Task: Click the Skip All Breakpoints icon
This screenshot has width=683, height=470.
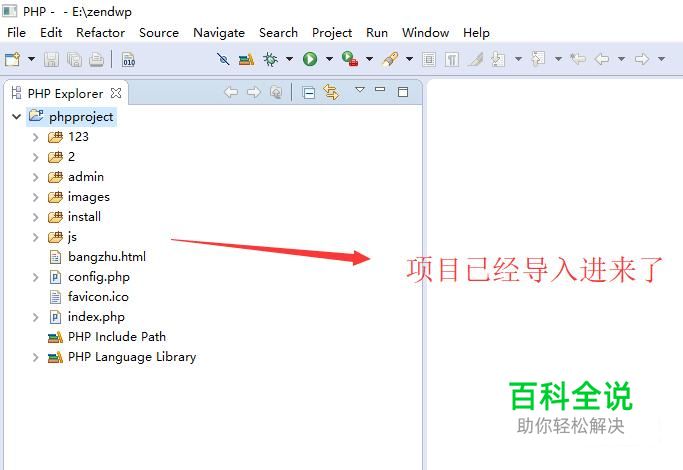Action: coord(223,59)
